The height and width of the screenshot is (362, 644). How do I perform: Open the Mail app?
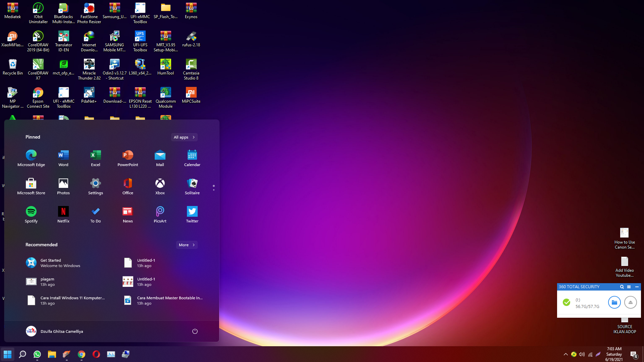160,158
